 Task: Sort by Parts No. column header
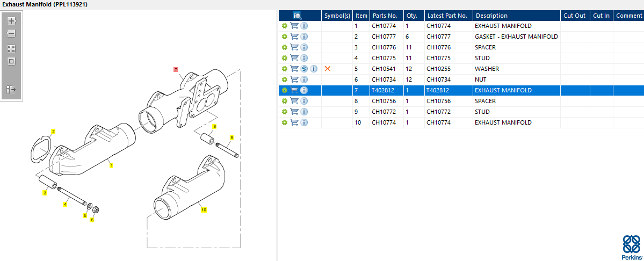tap(387, 16)
